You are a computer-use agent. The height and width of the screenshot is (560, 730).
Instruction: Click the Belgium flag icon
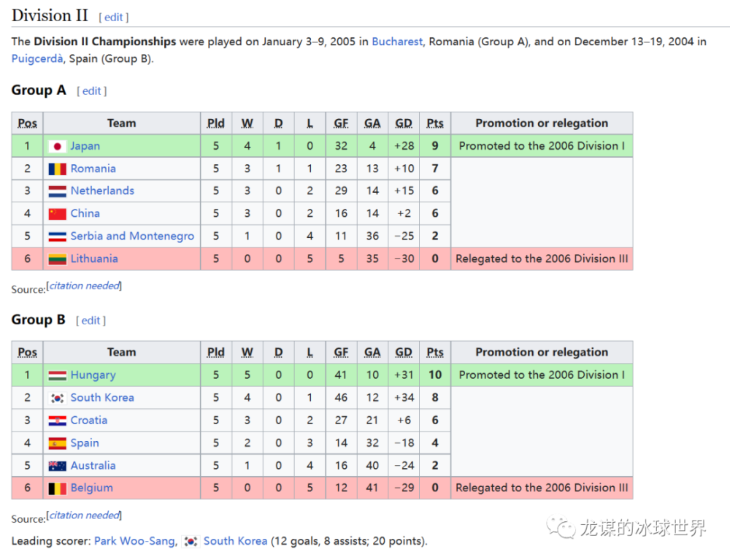tap(57, 488)
